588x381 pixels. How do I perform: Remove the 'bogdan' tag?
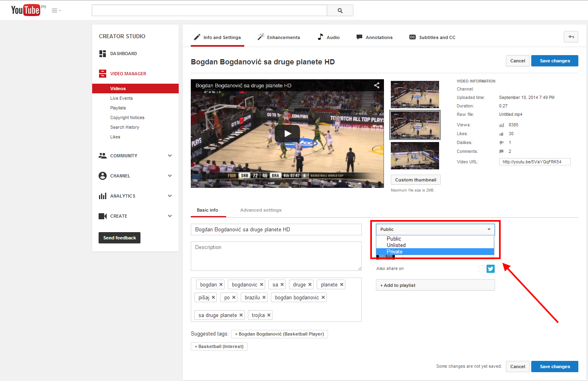(221, 284)
